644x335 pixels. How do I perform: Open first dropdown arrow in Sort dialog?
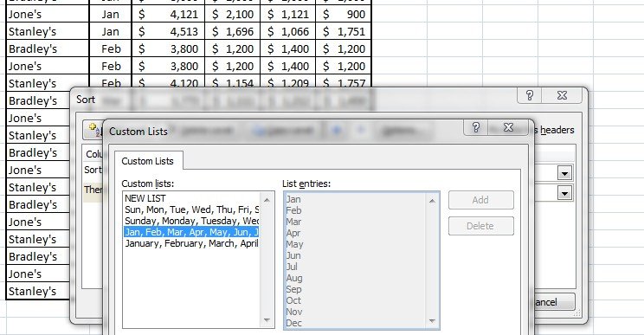click(x=564, y=173)
